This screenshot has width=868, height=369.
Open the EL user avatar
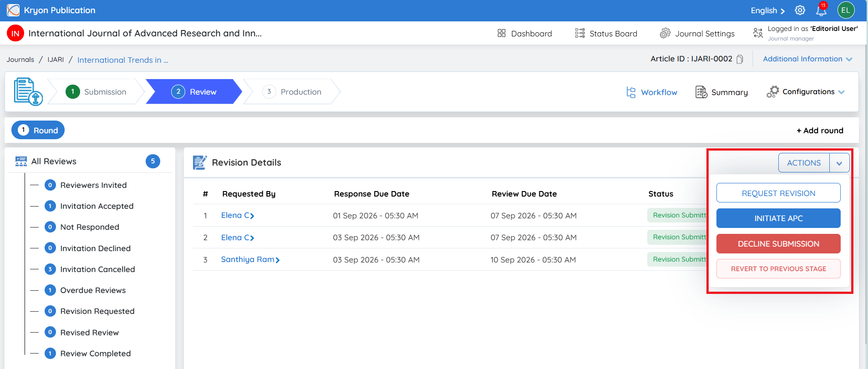(x=846, y=10)
